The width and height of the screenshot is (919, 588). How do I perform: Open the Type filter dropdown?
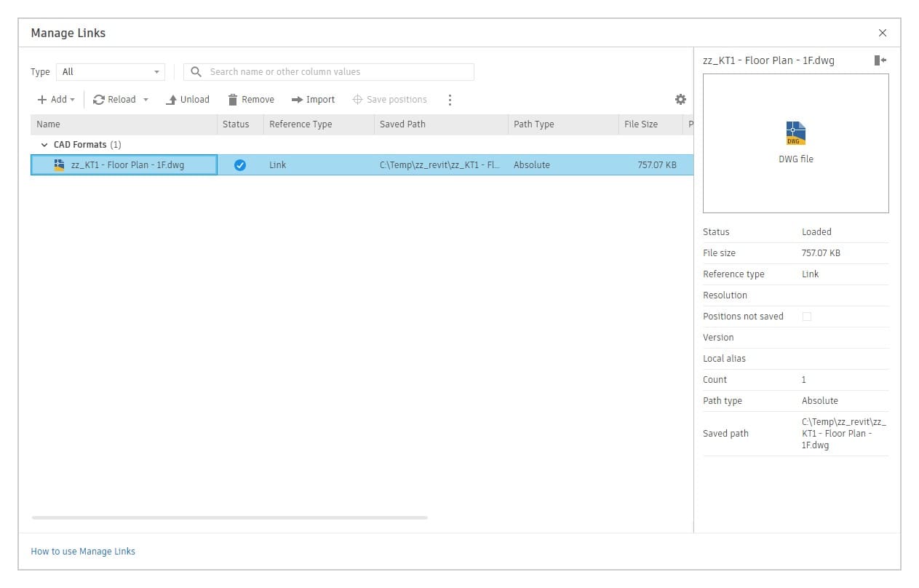coord(111,72)
